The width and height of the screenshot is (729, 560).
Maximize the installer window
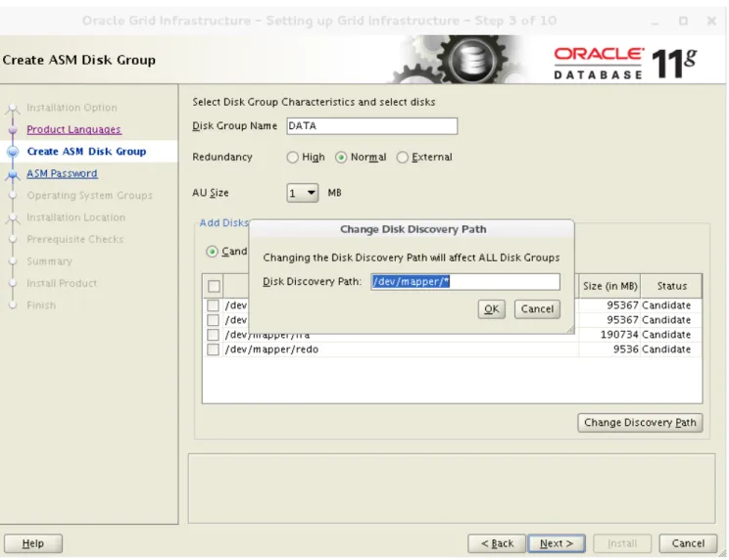(683, 21)
